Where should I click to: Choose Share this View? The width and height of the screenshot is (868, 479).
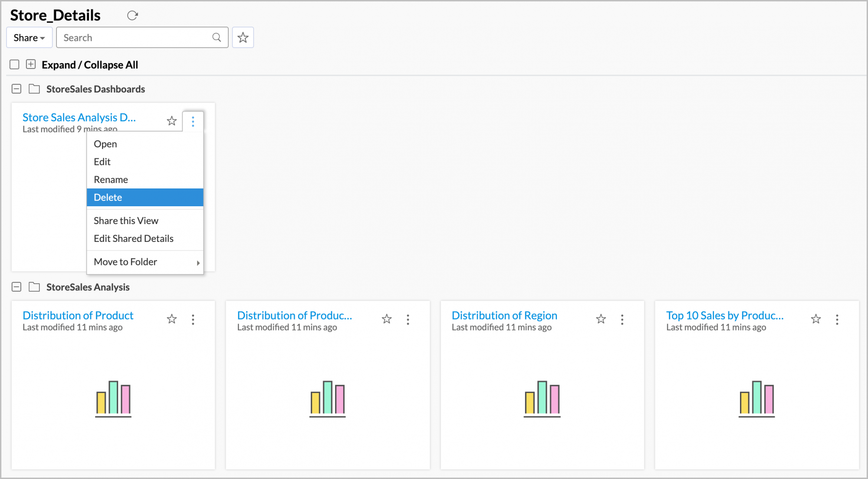[x=145, y=221]
